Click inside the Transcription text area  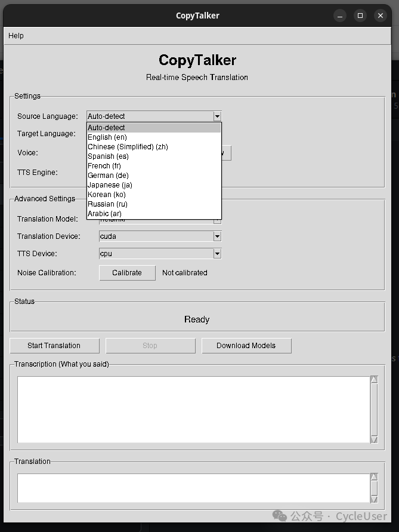194,410
